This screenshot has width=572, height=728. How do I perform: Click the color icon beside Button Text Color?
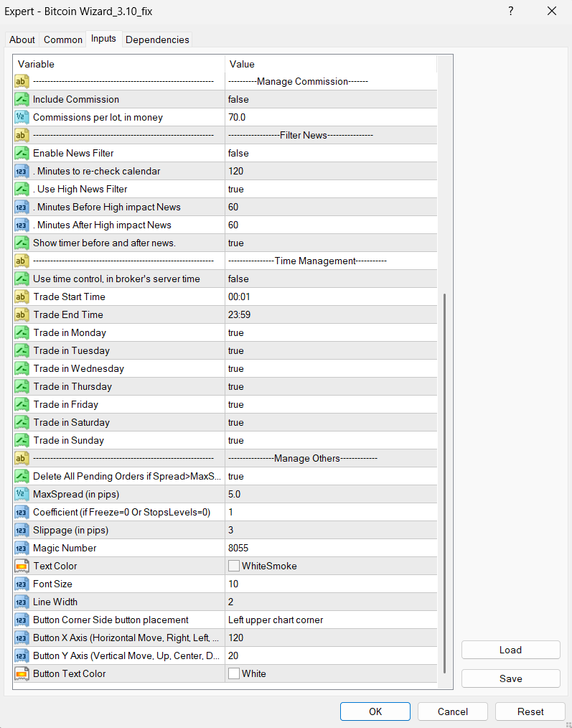pos(22,673)
